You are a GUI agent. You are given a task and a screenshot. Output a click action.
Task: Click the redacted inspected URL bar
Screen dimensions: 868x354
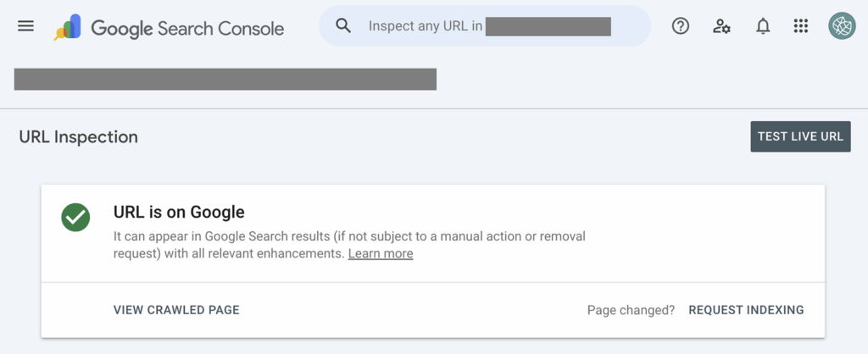(225, 80)
